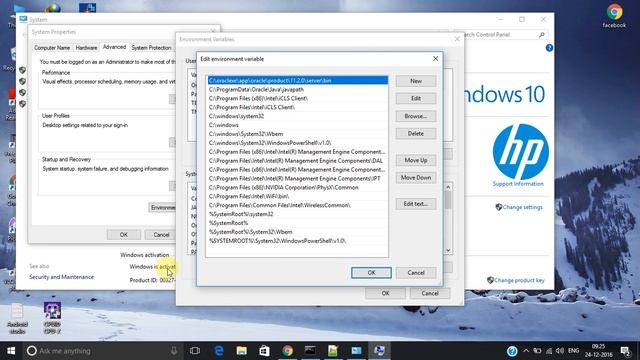Open HP Support Information link
Screen dimensions: 640x360
[518, 184]
